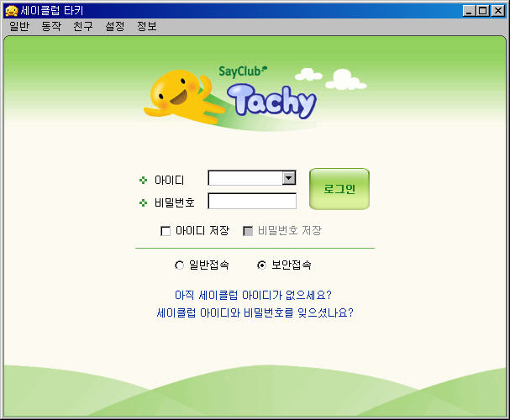510x420 pixels.
Task: Click the green bullet beside 비밀번호
Action: (x=143, y=202)
